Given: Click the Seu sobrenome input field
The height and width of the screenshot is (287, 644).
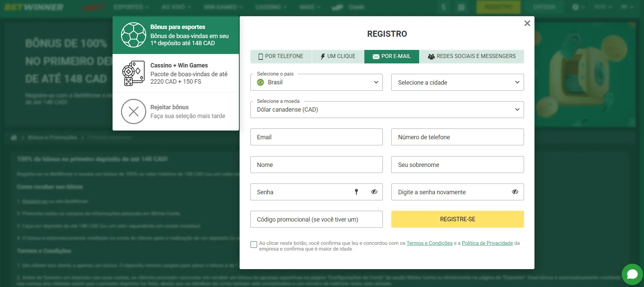Looking at the screenshot, I should coord(457,165).
